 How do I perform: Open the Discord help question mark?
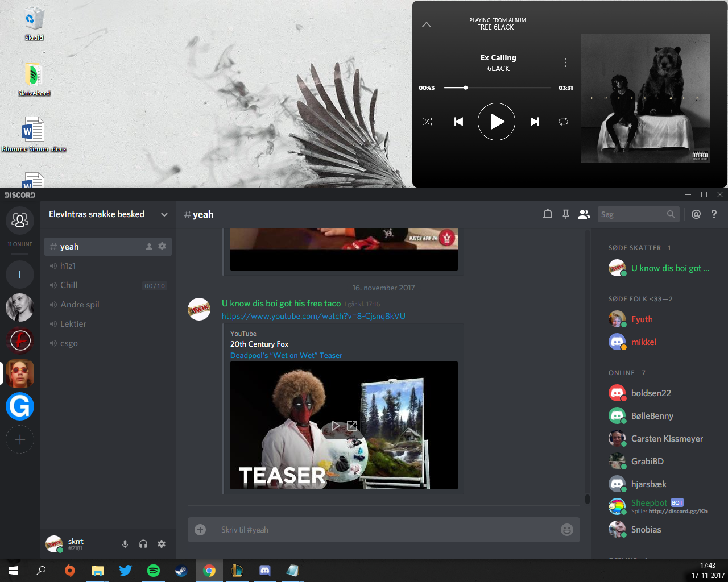714,214
